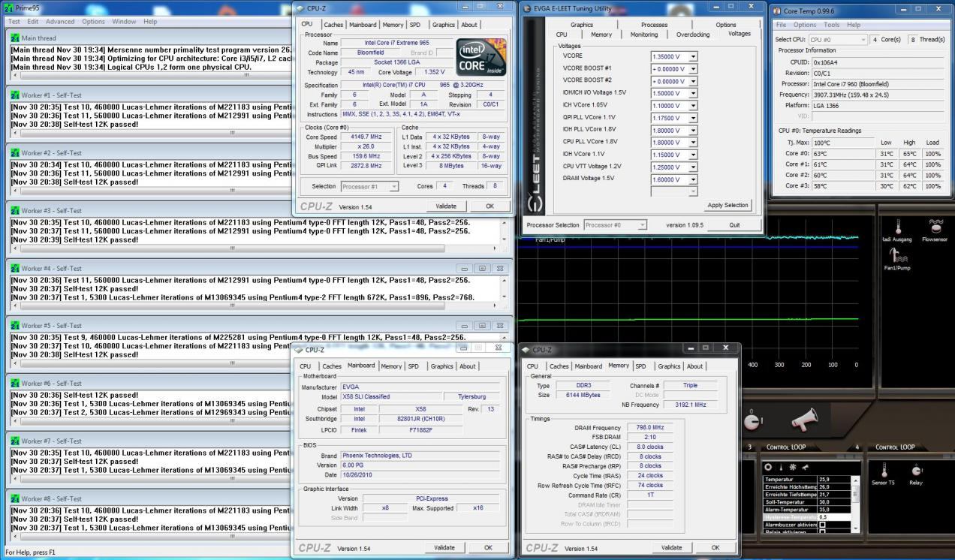Click the Sensor TS thermometer icon

point(884,469)
